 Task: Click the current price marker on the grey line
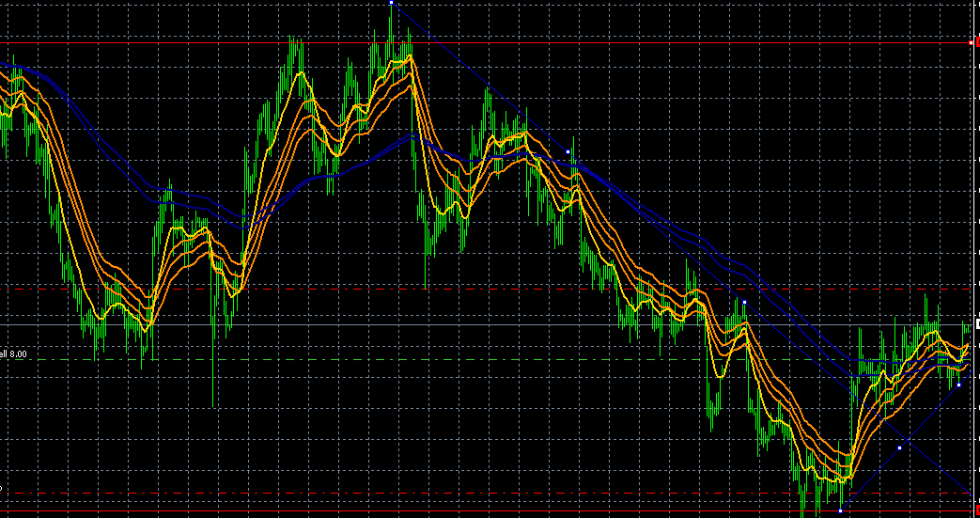coord(977,324)
